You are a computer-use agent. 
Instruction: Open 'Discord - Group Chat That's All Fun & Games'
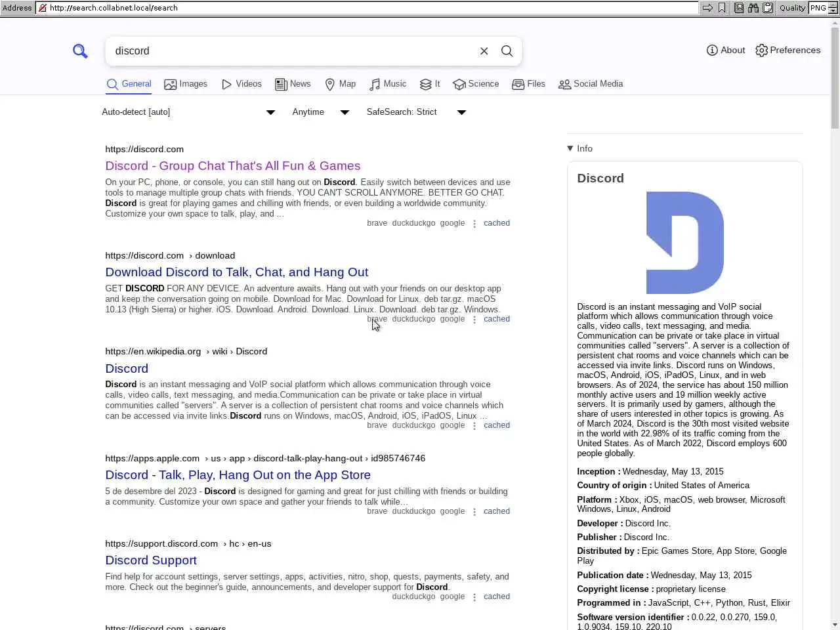click(233, 166)
